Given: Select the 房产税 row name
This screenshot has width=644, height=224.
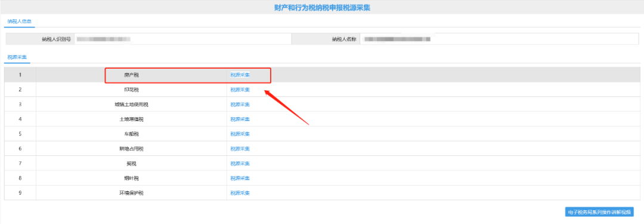Looking at the screenshot, I should pos(131,75).
